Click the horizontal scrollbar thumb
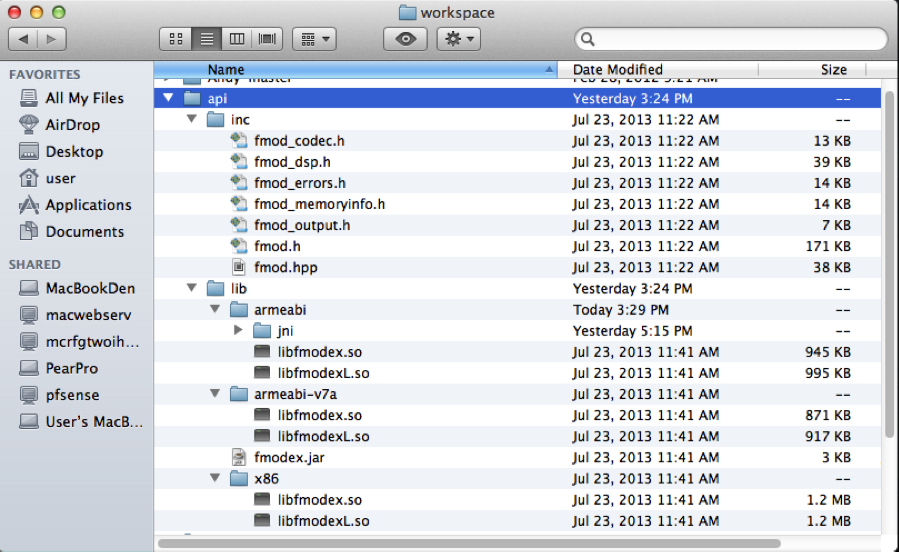Screen dimensions: 899x552 click(x=469, y=543)
